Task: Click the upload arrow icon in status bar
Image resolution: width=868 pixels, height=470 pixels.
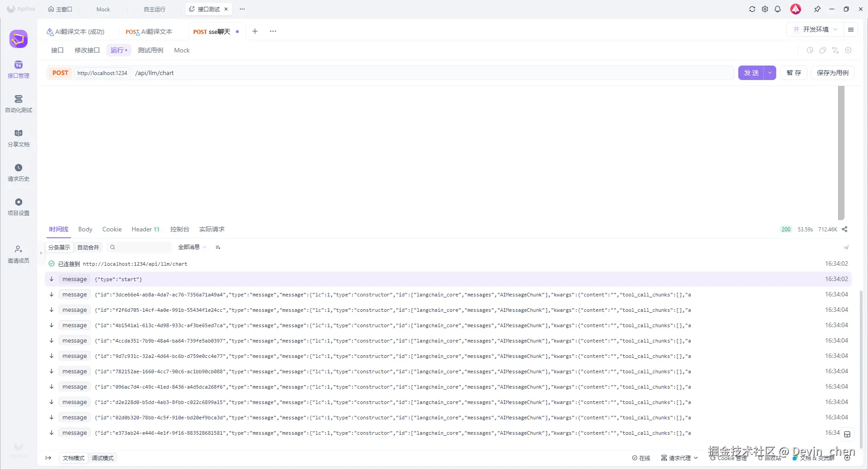Action: click(x=847, y=458)
